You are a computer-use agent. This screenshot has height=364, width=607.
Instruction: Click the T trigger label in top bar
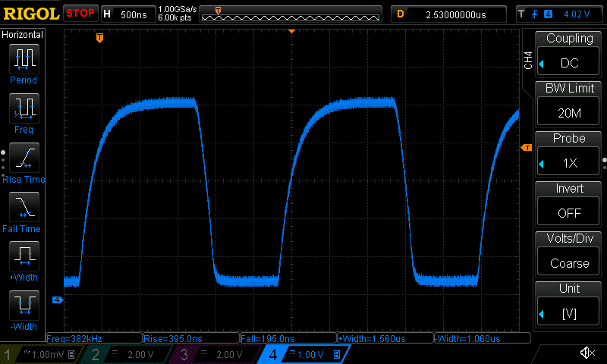521,14
